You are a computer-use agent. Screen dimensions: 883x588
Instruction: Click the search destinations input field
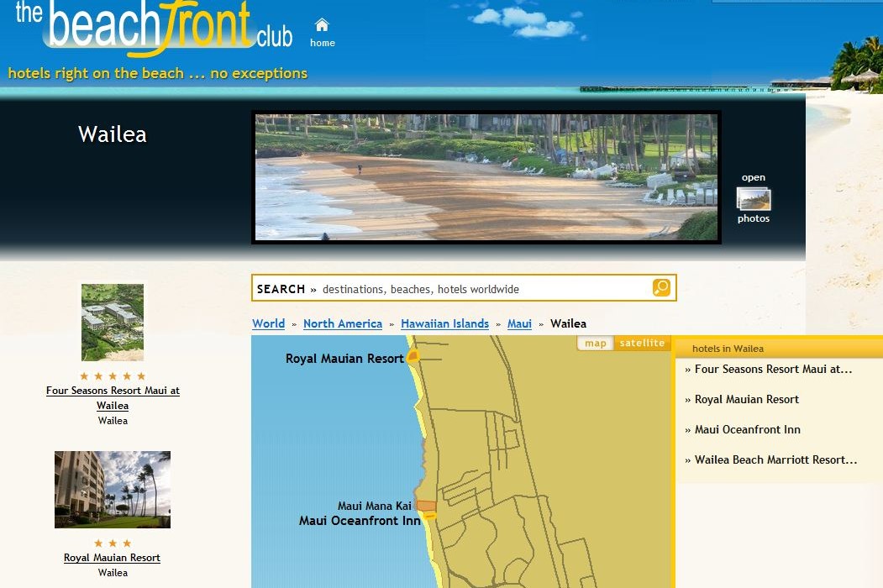tap(483, 289)
